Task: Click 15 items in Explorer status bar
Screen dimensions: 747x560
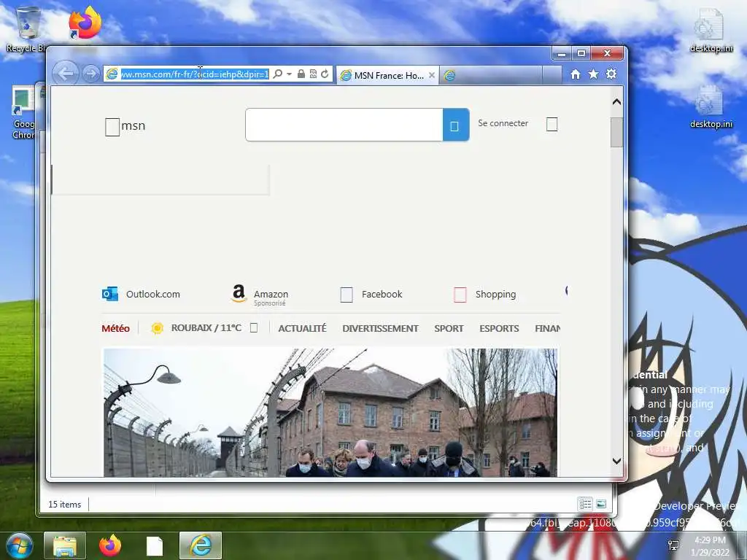Action: [x=64, y=505]
